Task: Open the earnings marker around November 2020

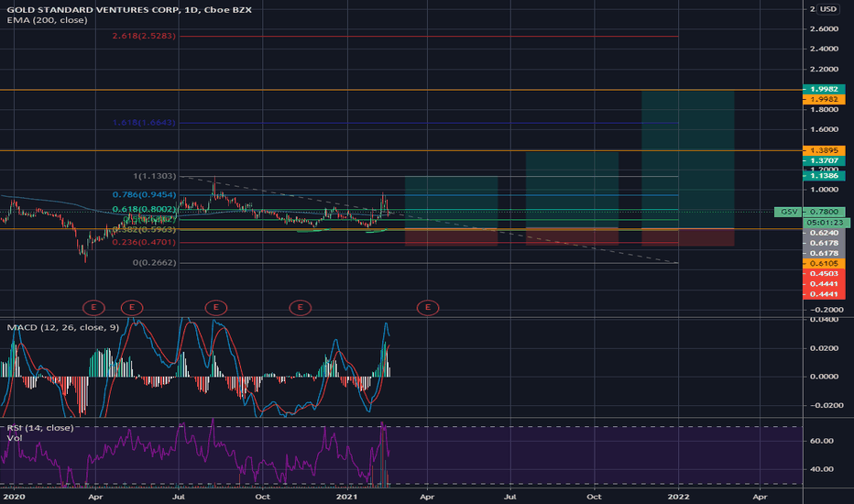Action: (301, 308)
